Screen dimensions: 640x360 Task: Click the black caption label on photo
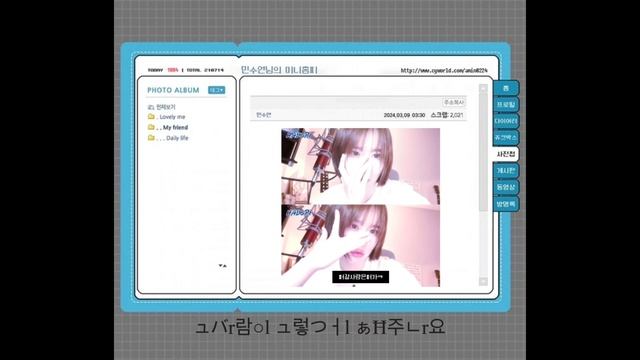coord(360,277)
